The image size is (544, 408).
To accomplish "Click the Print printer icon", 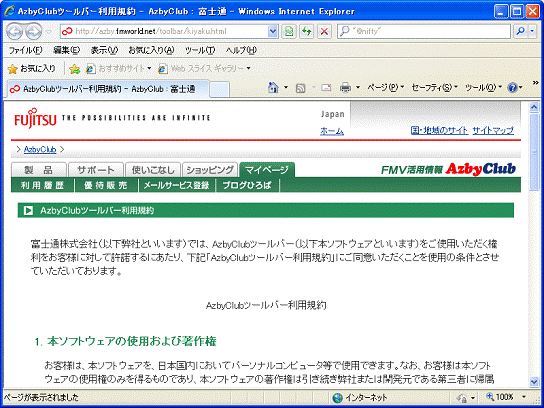I will pyautogui.click(x=346, y=88).
